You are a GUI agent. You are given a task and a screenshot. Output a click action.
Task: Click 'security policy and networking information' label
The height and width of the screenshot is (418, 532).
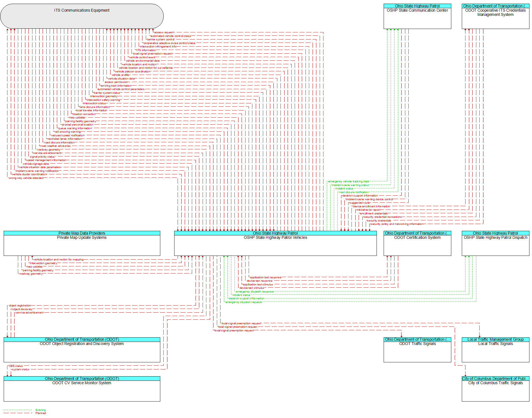397,224
